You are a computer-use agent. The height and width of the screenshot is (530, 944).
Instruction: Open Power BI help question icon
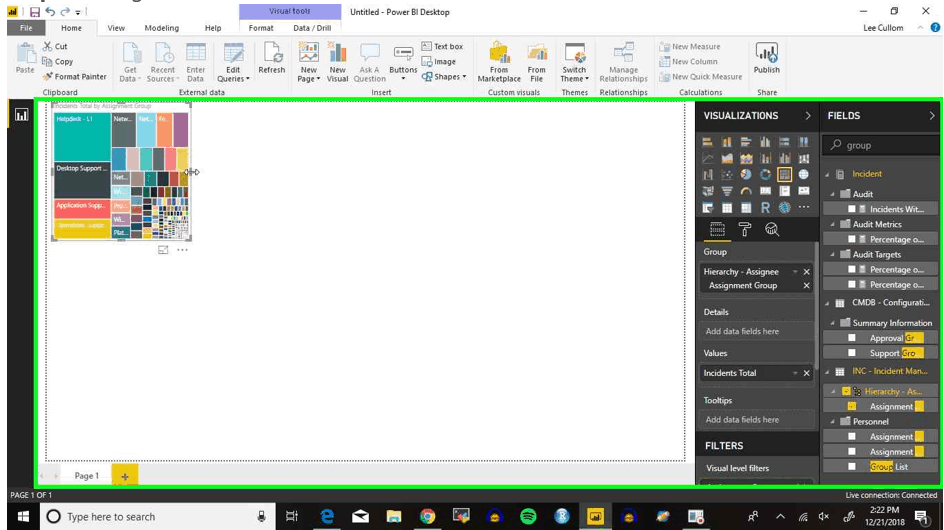[x=935, y=28]
